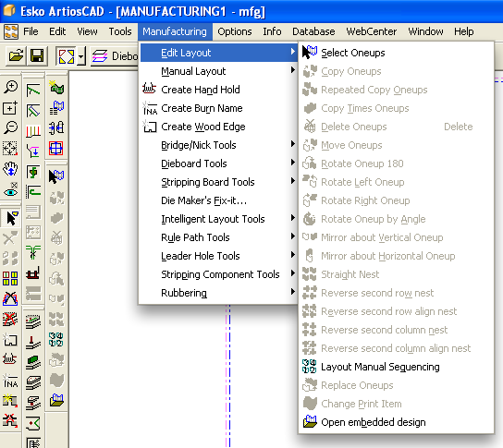Expand the Manual Layout submenu
Screen dimensions: 503x448
pyautogui.click(x=219, y=71)
